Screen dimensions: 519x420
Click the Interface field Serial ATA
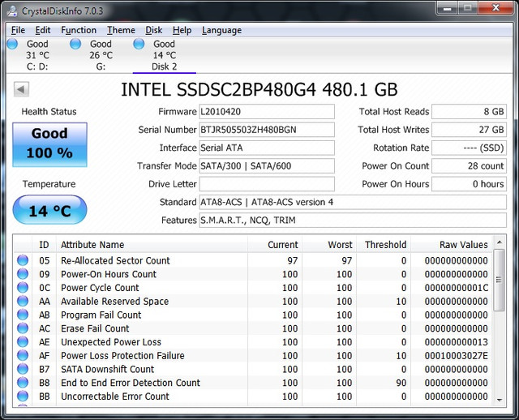pos(267,148)
